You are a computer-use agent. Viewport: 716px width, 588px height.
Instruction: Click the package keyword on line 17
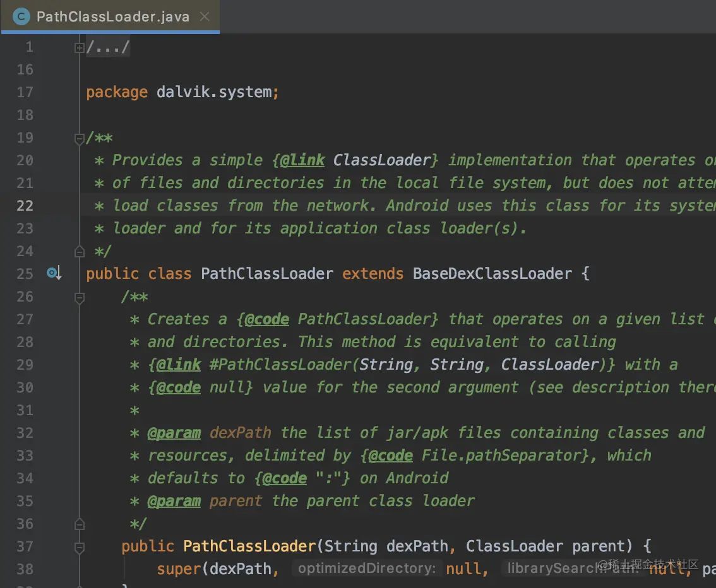tap(117, 92)
